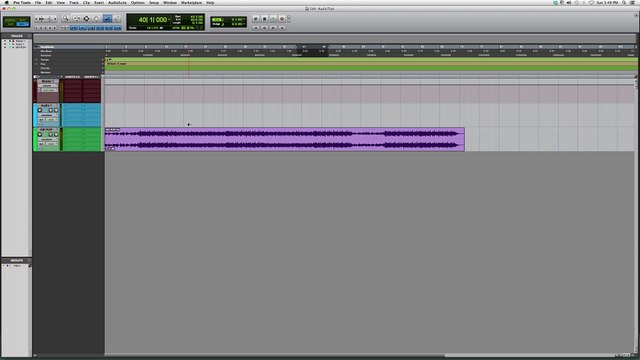640x360 pixels.
Task: Select the Selector tool
Action: (86, 18)
